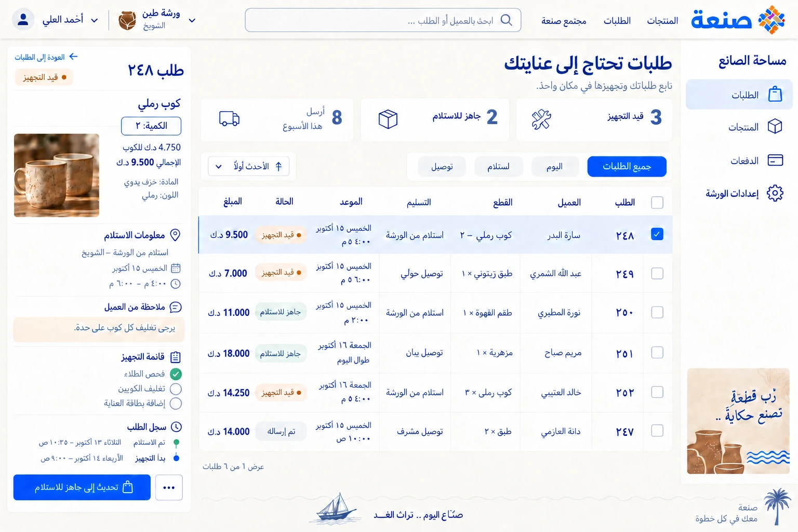
Task: Open المنتجات in top navigation
Action: point(662,21)
